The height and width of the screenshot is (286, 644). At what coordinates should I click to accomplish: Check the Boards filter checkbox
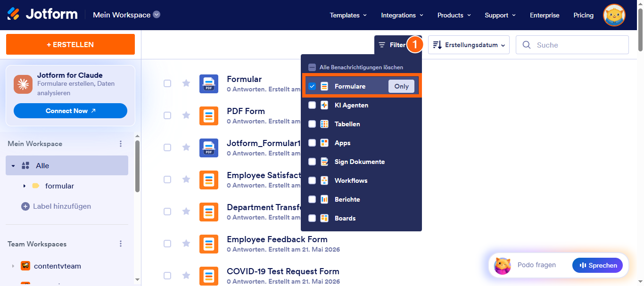(312, 218)
